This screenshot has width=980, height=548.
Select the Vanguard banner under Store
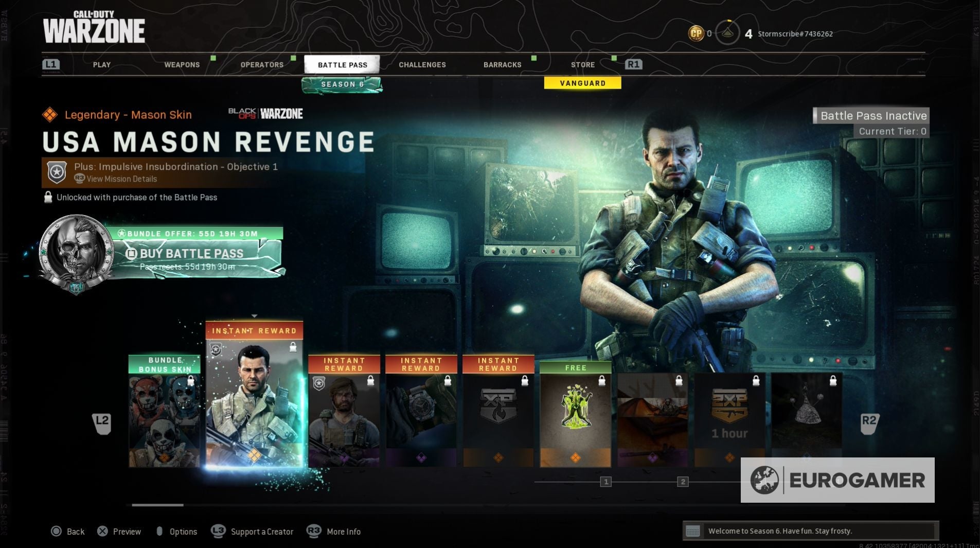coord(582,83)
